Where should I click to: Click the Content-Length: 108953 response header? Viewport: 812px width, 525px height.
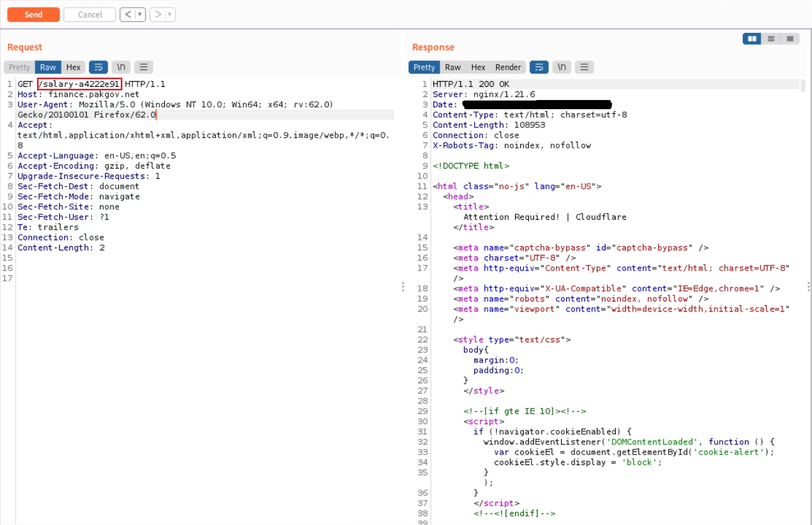(489, 125)
